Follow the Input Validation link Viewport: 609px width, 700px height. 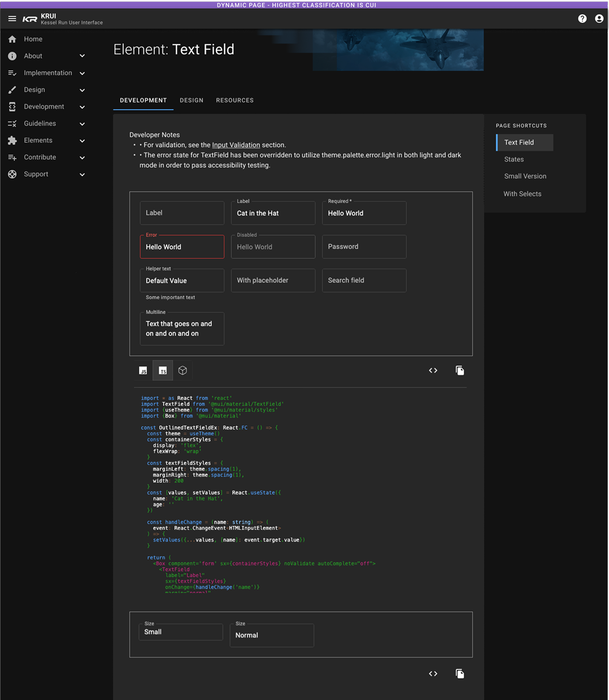tap(236, 145)
